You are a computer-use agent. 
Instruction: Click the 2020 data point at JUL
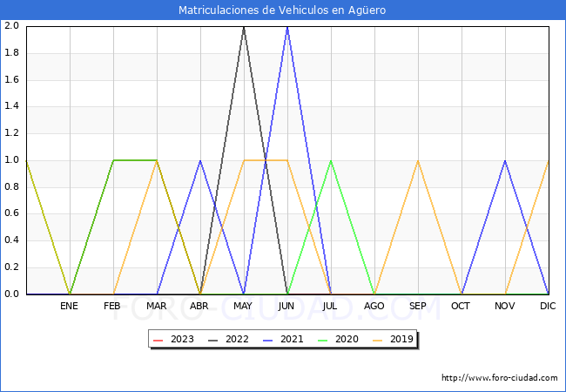tap(331, 160)
